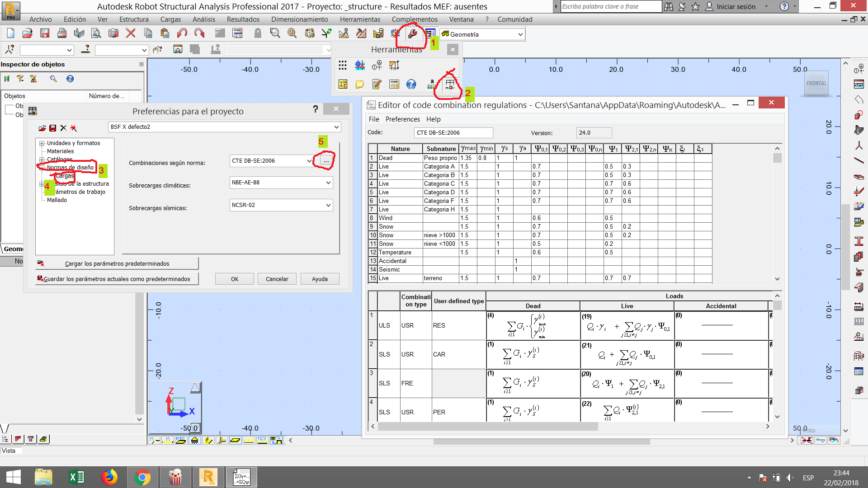Viewport: 868px width, 488px height.
Task: Open Help menu in combination editor
Action: click(433, 119)
